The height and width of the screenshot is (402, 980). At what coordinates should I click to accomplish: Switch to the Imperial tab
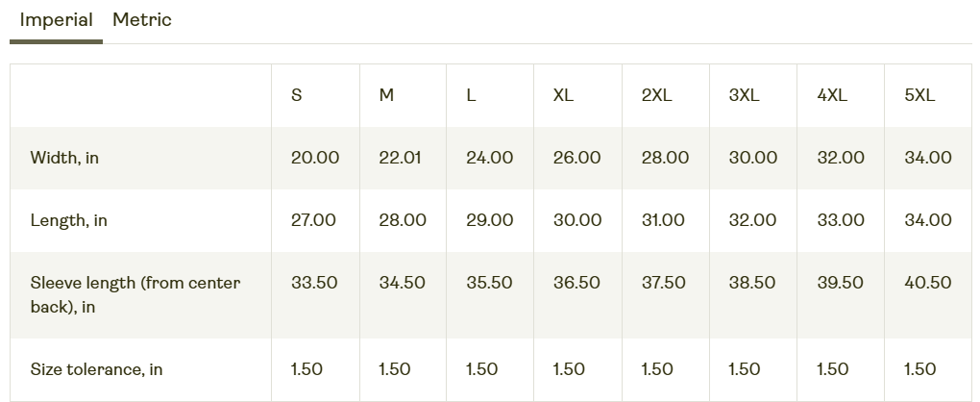(x=56, y=20)
